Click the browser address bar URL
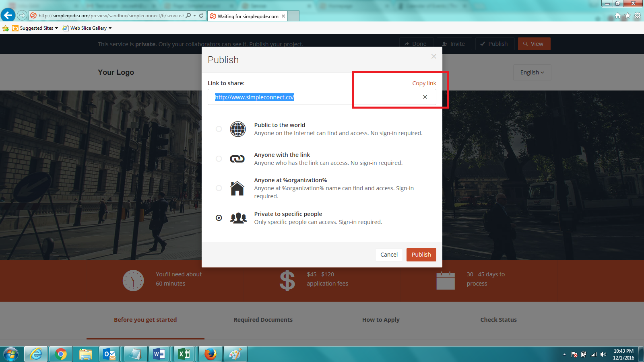The image size is (644, 362). [x=111, y=16]
